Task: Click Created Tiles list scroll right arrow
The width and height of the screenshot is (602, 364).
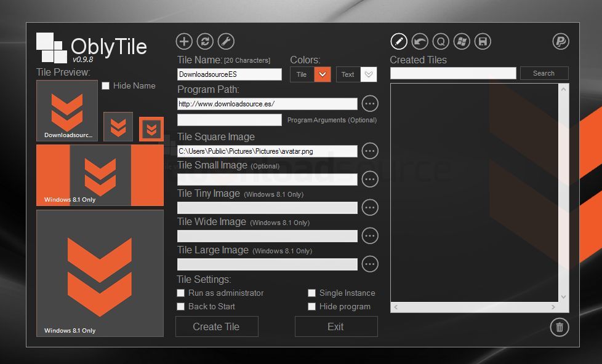Action: [x=553, y=307]
